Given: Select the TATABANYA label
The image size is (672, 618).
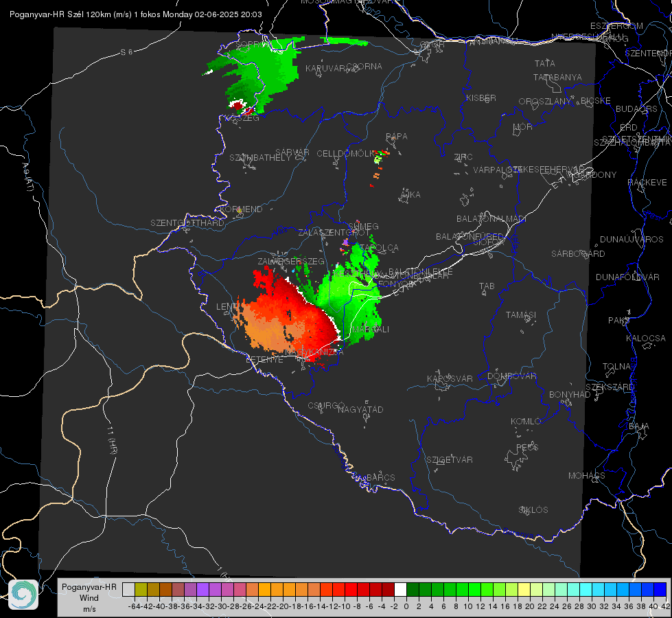Looking at the screenshot, I should (x=557, y=77).
